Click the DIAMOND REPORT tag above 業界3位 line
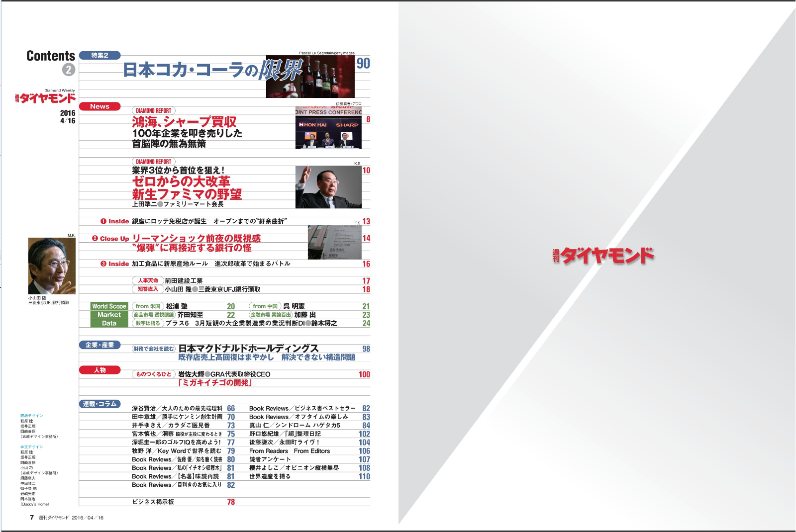 tap(153, 162)
